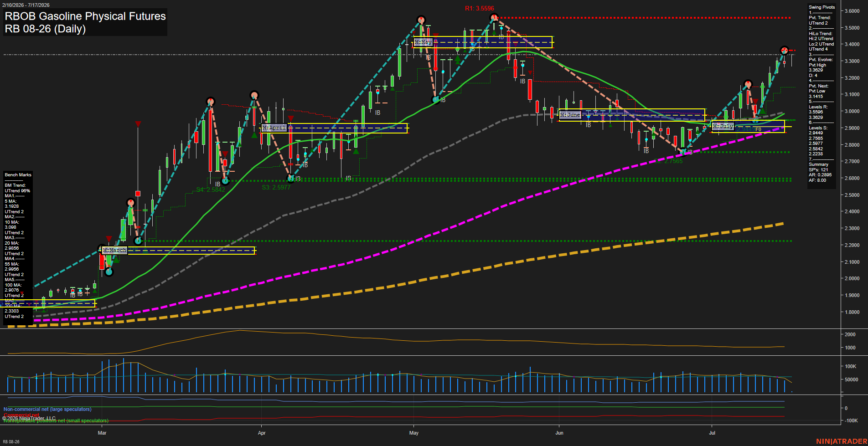Click the Nonreportable positions net (small speculators) legend

tap(56, 420)
